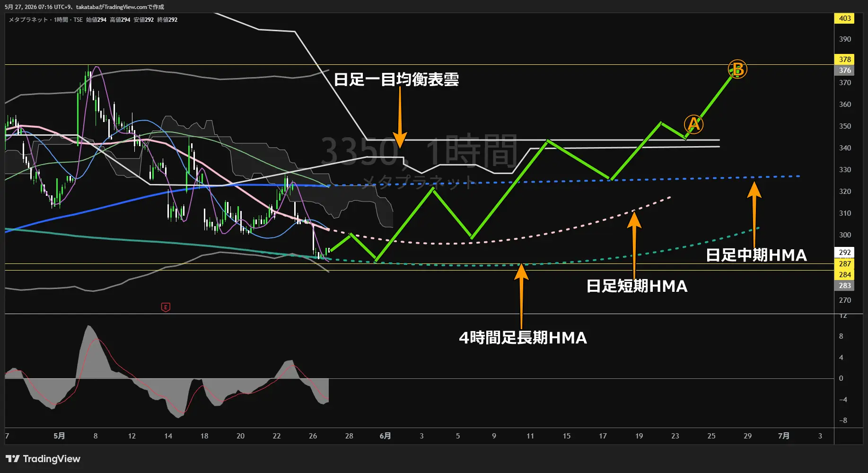Click 300 on the price scale
Image resolution: width=868 pixels, height=473 pixels.
coord(845,235)
